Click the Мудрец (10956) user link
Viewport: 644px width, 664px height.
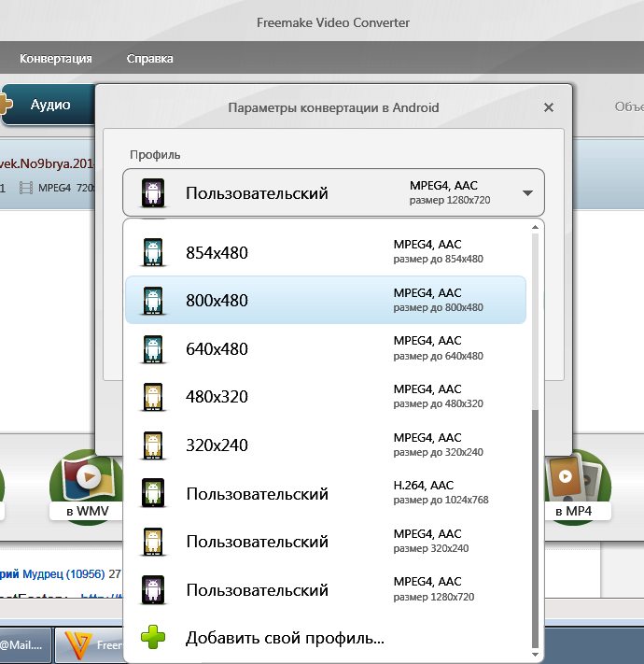coord(63,574)
